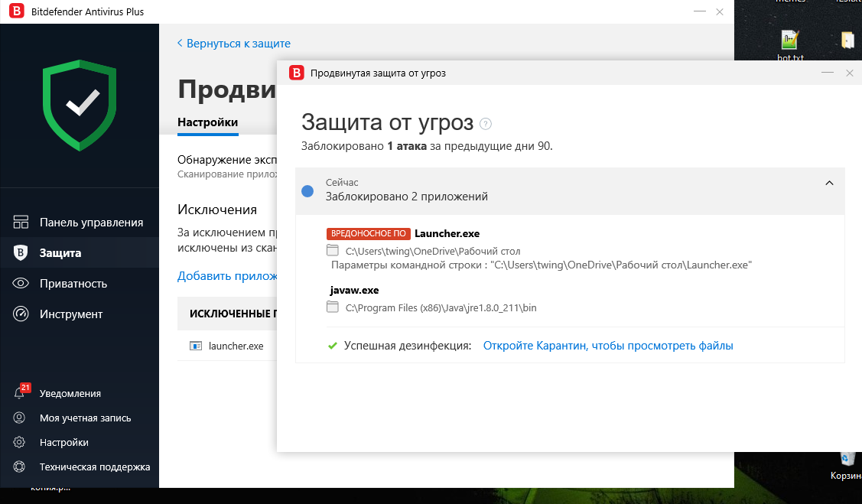Image resolution: width=862 pixels, height=504 pixels.
Task: Click the eye icon for Приватность
Action: pyautogui.click(x=21, y=284)
